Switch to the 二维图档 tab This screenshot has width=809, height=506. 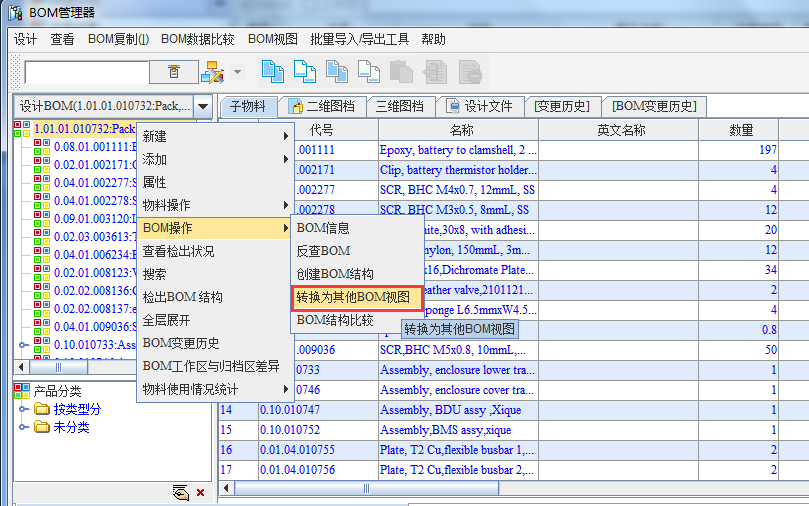point(323,106)
